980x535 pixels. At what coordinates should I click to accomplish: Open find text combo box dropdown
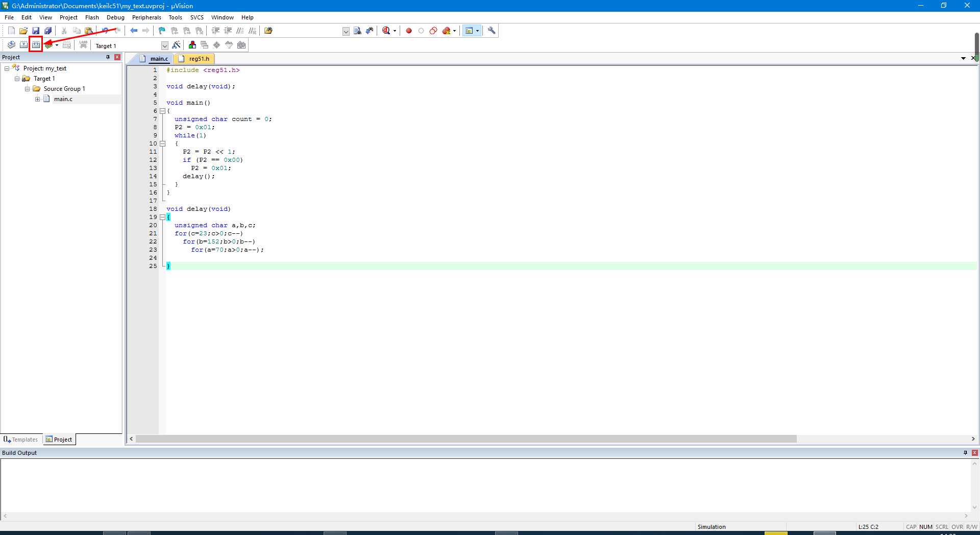tap(346, 31)
